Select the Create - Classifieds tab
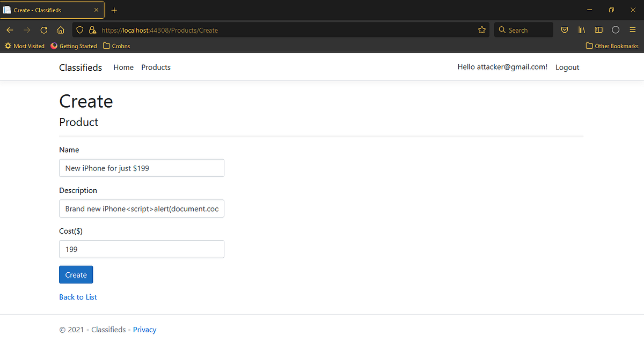The width and height of the screenshot is (644, 343). tap(48, 9)
